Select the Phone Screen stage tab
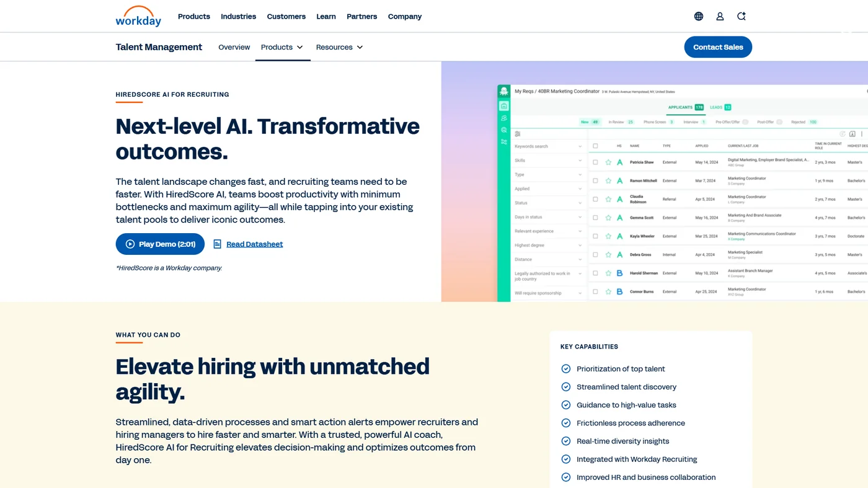Screen dimensions: 868x488 [658, 122]
